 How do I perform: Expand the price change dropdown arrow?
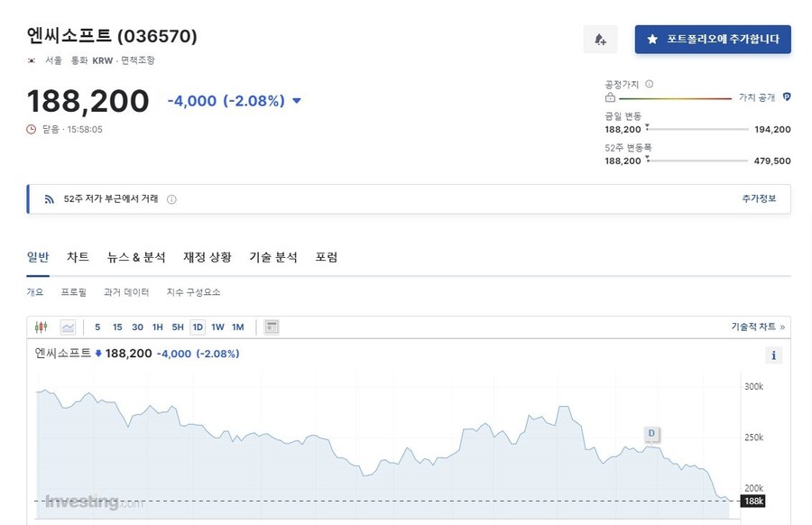click(x=297, y=101)
